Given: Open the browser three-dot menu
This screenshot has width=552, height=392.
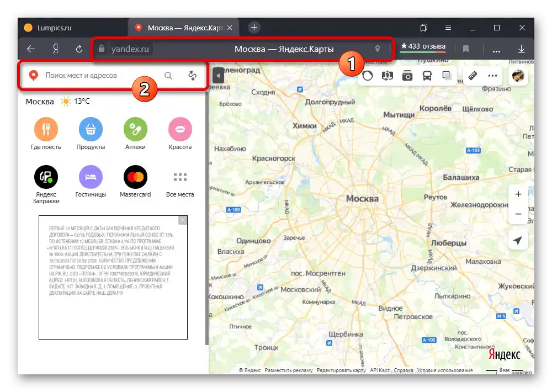Looking at the screenshot, I should click(x=496, y=51).
